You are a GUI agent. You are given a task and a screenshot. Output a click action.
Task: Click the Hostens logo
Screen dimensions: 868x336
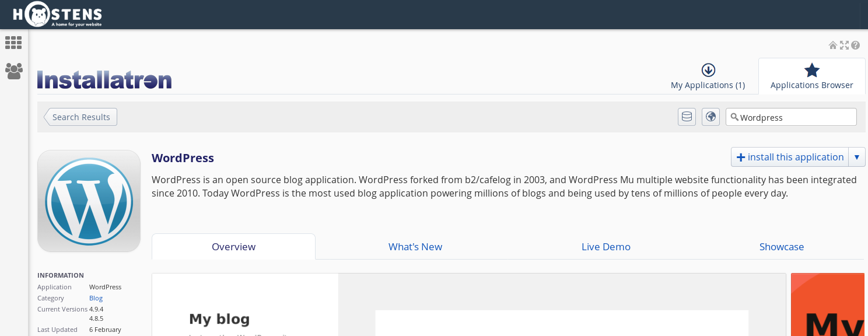(x=57, y=14)
